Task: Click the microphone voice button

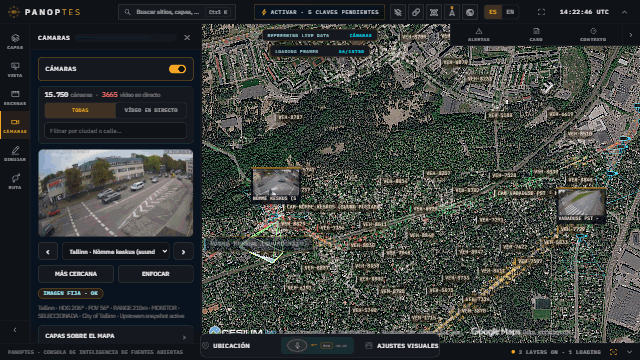Action: click(x=297, y=346)
